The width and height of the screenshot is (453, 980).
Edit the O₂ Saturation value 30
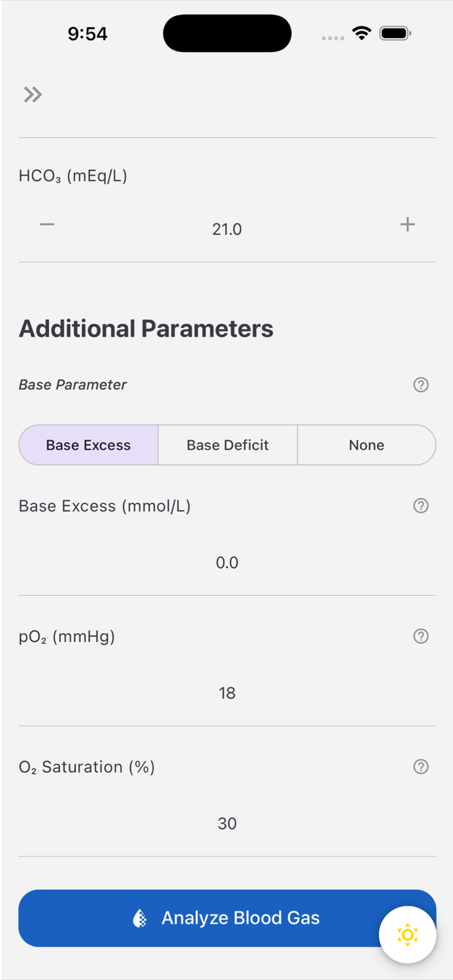tap(227, 824)
